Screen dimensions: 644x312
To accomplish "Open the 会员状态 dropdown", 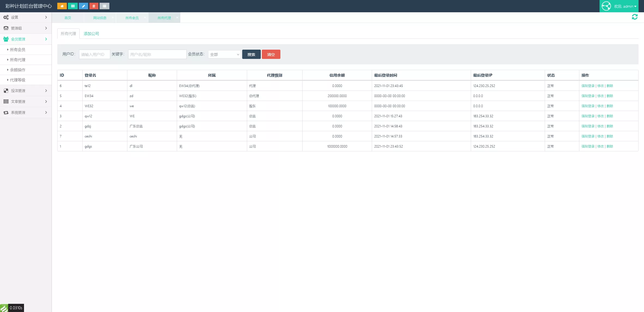I will [x=224, y=55].
